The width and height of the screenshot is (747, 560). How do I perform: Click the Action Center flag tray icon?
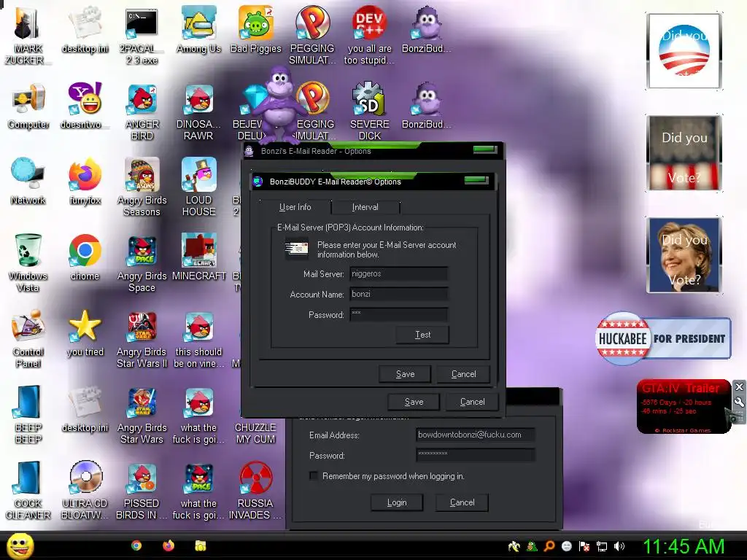584,546
